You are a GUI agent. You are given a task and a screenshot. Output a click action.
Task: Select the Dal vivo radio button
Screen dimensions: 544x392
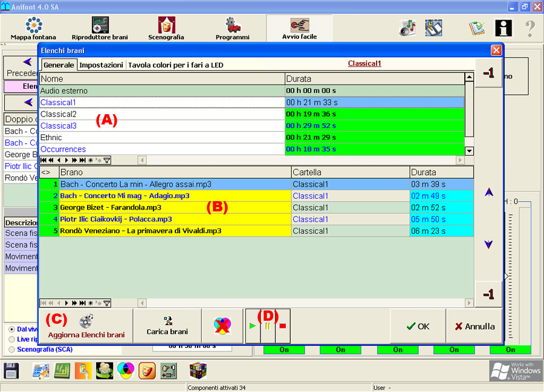pyautogui.click(x=12, y=329)
